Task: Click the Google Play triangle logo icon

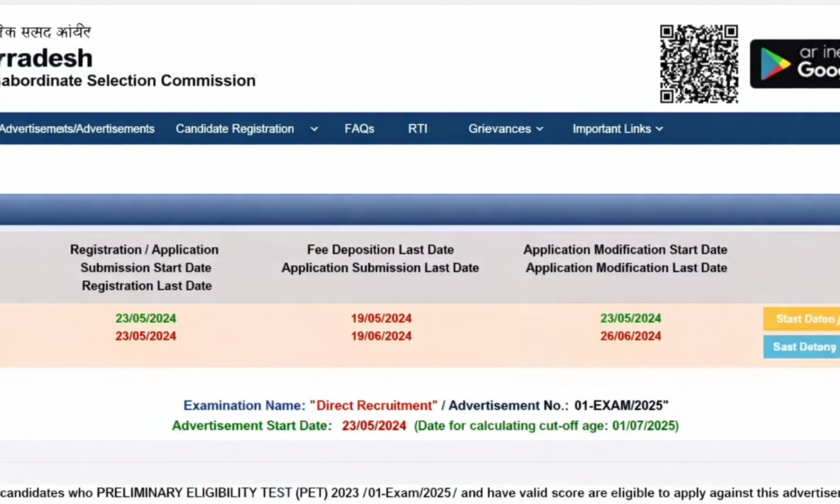Action: (x=774, y=64)
